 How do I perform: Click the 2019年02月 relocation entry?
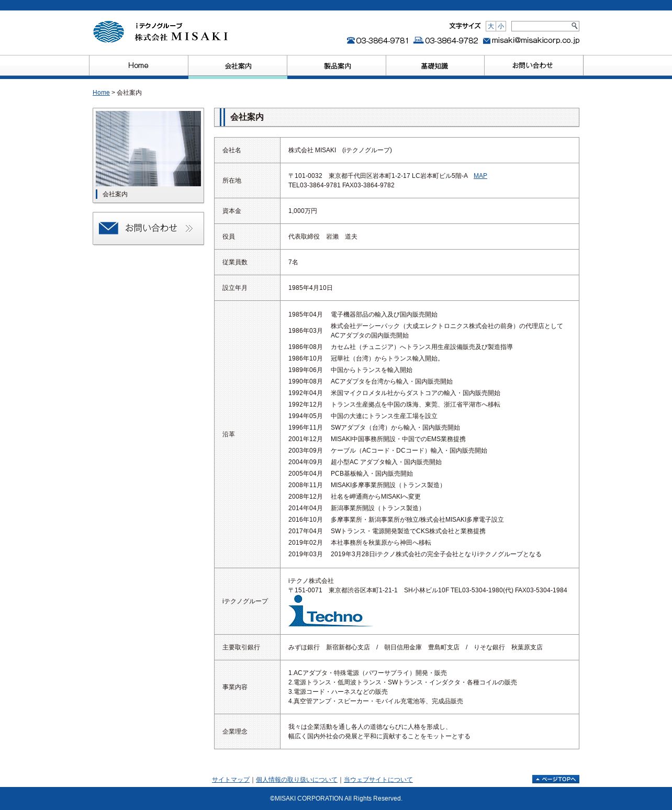pyautogui.click(x=360, y=543)
